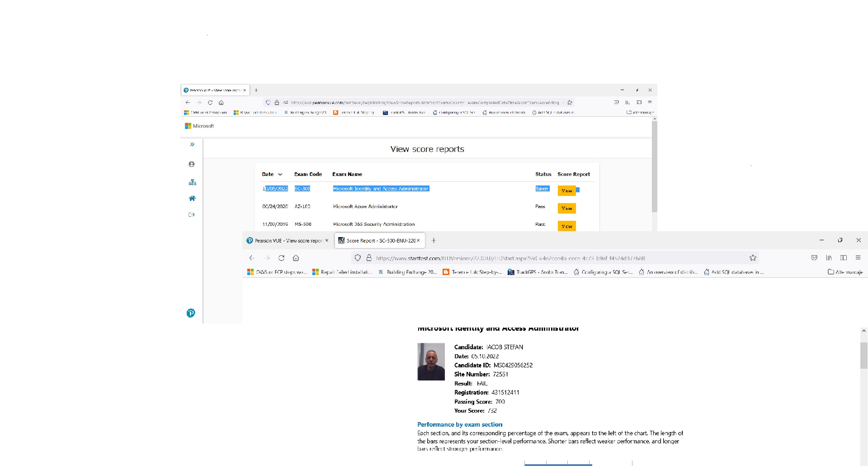This screenshot has height=466, width=868.
Task: Open 'Building Exchange 20...' bookmark, front window
Action: (x=407, y=272)
